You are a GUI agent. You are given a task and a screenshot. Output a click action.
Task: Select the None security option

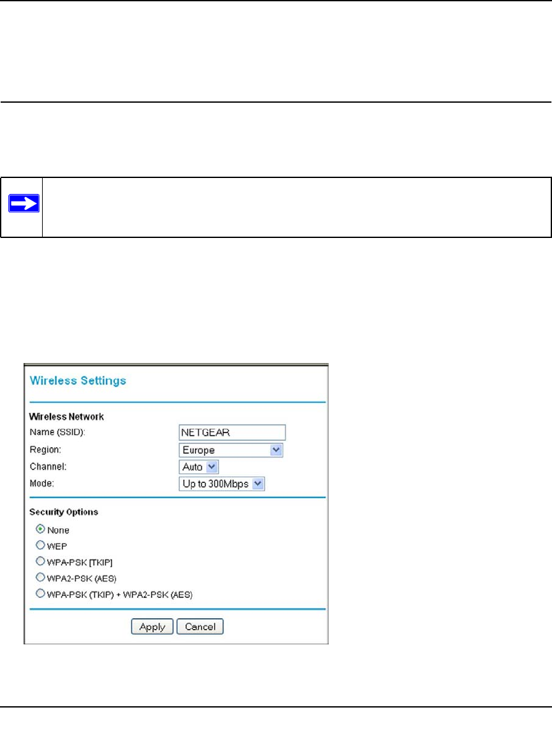pos(40,529)
